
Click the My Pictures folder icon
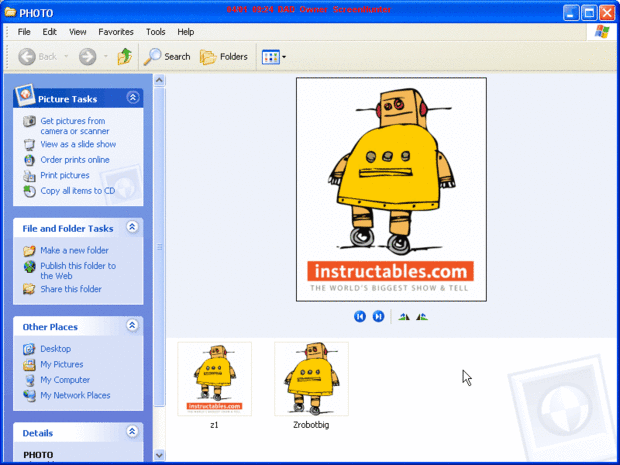(x=29, y=365)
